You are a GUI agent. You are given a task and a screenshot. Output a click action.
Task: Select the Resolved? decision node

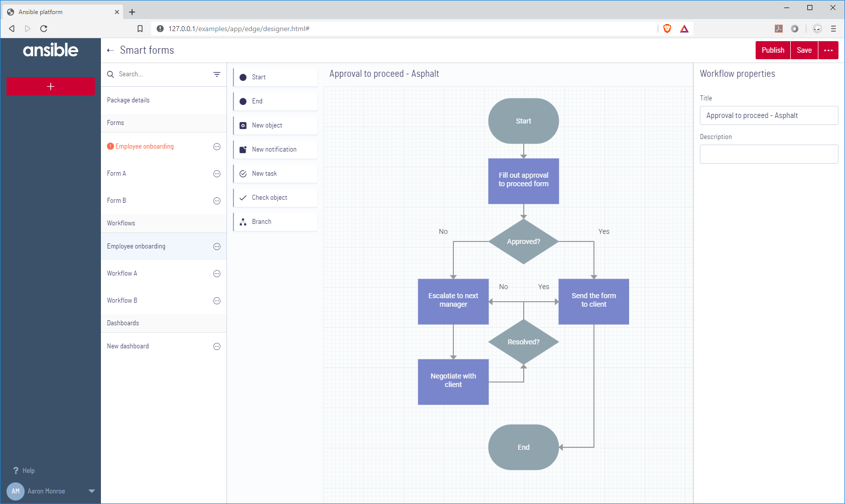(x=524, y=342)
